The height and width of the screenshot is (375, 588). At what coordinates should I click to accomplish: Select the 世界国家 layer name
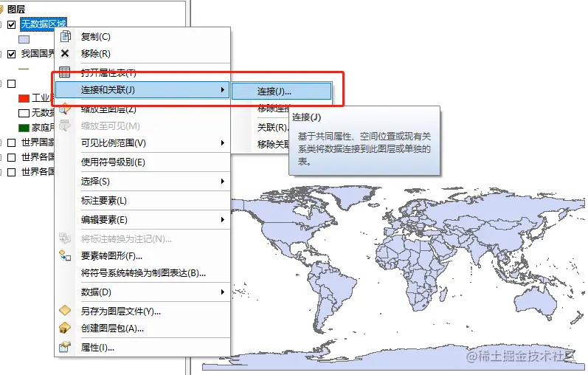(38, 142)
